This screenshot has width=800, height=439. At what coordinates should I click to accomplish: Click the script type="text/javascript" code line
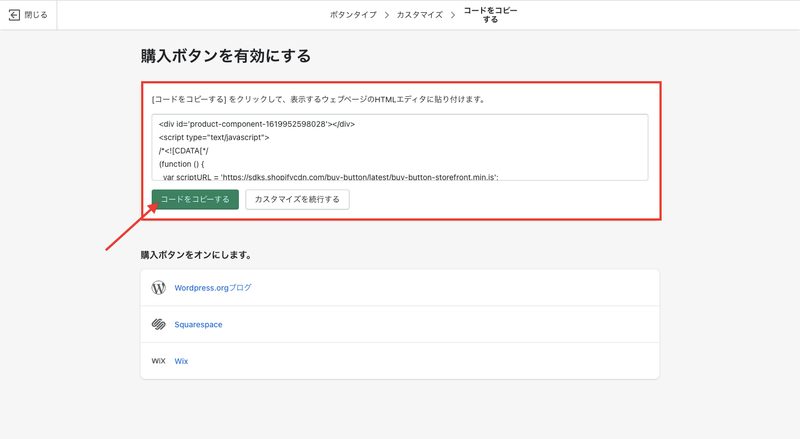point(214,137)
